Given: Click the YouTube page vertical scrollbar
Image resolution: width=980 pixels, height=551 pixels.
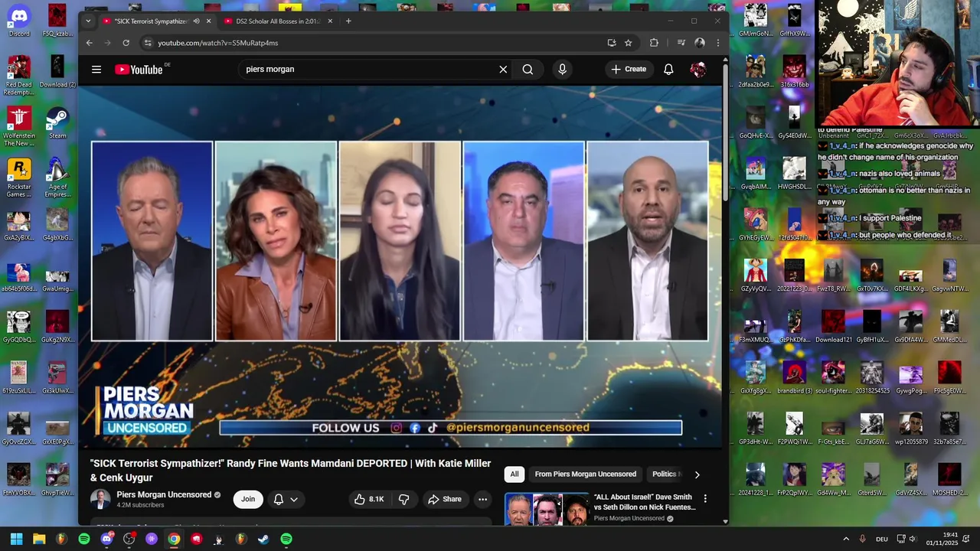Looking at the screenshot, I should (x=725, y=132).
